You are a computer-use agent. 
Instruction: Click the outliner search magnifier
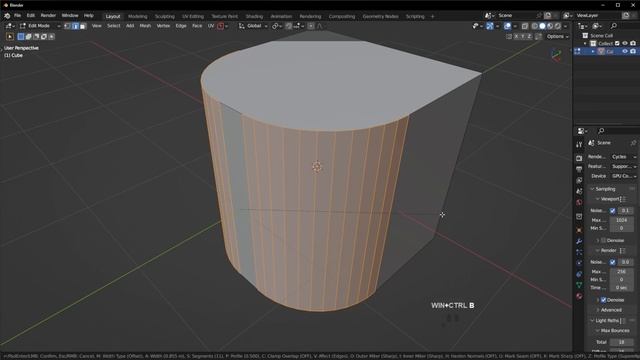coord(613,26)
